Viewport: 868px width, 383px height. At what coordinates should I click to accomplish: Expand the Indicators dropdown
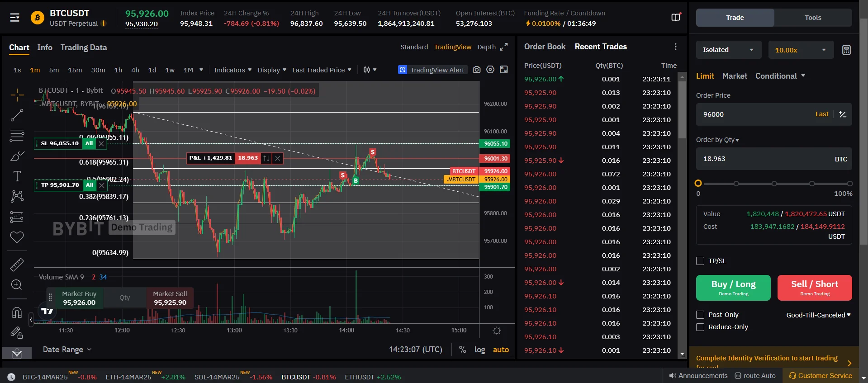point(232,70)
